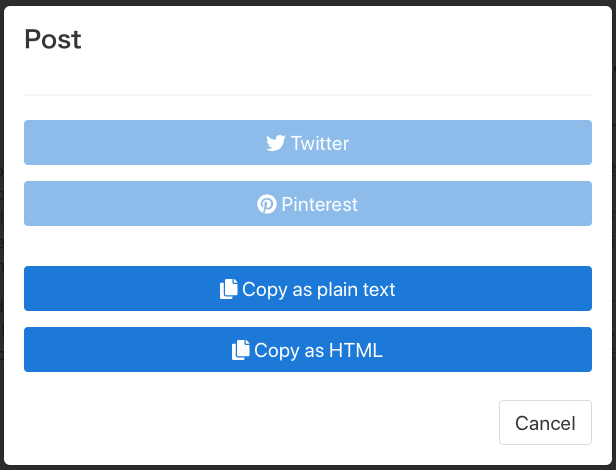The image size is (616, 470).
Task: Click the Pinterest logo icon
Action: point(267,204)
